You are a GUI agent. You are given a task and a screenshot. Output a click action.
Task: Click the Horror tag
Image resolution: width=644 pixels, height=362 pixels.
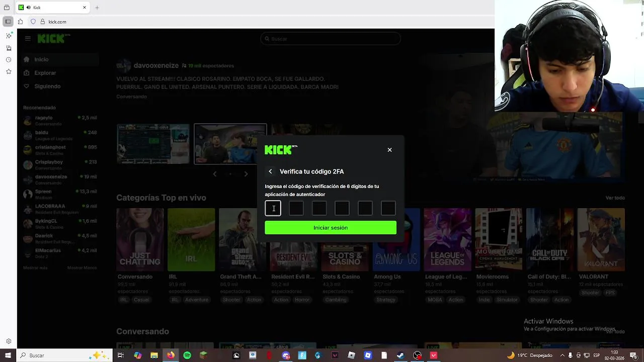click(302, 300)
